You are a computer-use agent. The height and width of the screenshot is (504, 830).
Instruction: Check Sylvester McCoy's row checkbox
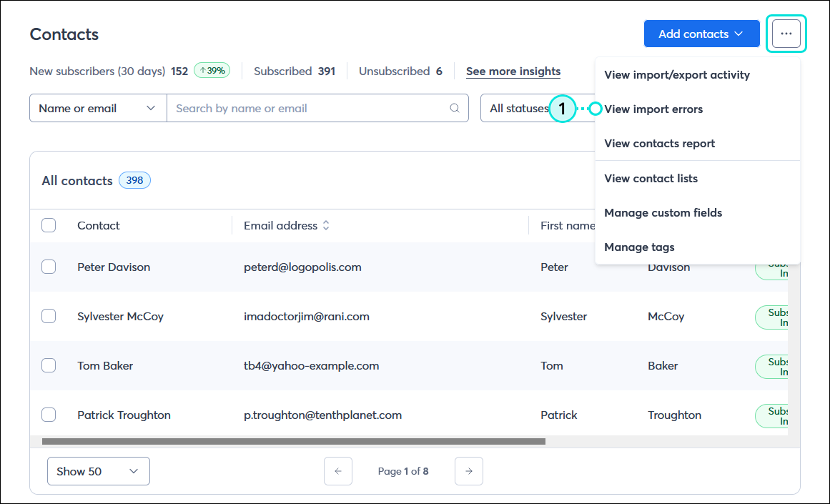coord(49,316)
